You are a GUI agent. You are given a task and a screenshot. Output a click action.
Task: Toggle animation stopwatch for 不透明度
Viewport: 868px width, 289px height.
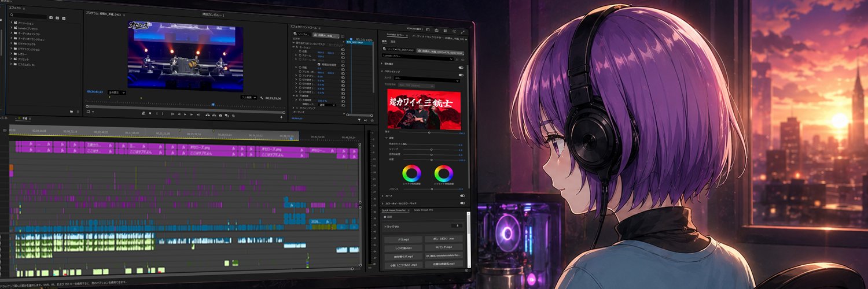pos(300,100)
